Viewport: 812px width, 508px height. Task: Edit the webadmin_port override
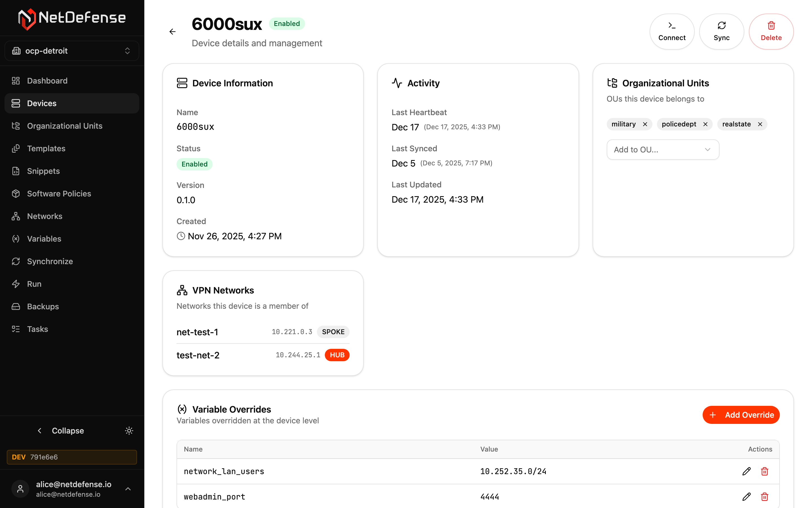pos(746,497)
